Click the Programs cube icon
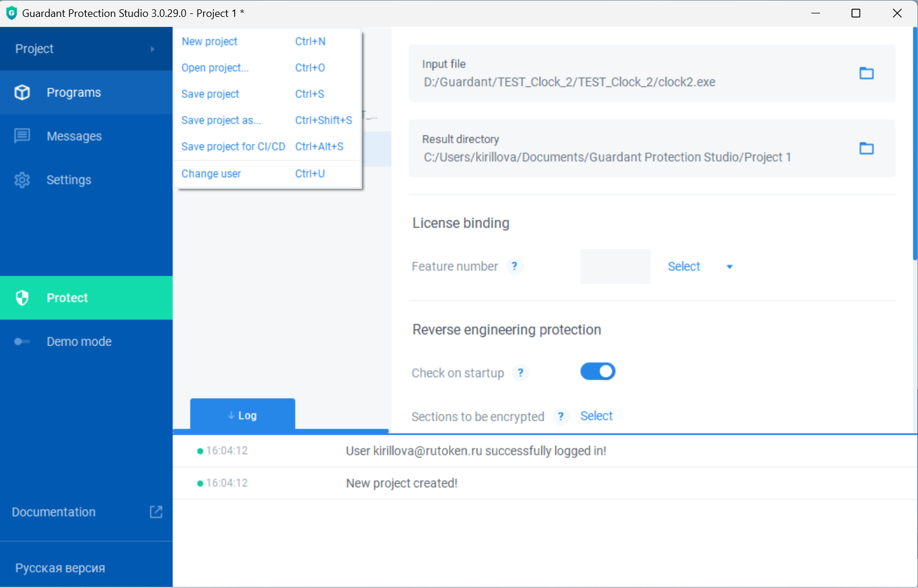 click(22, 93)
